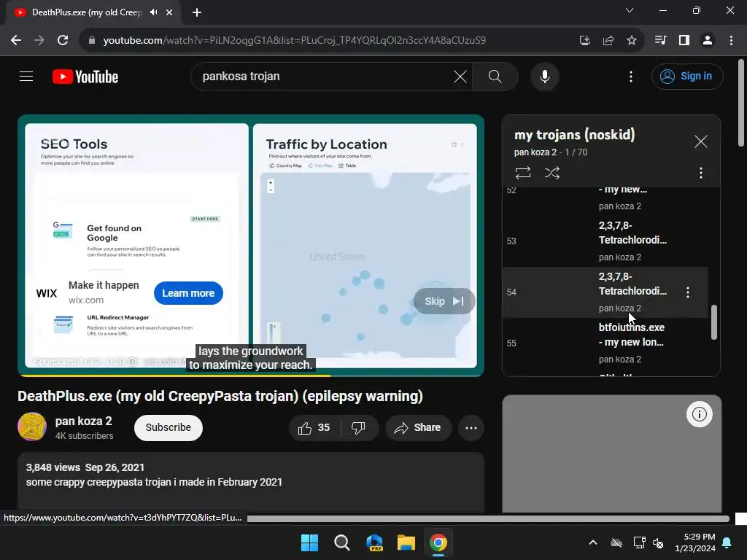Open options for playlist item 54

tap(687, 292)
